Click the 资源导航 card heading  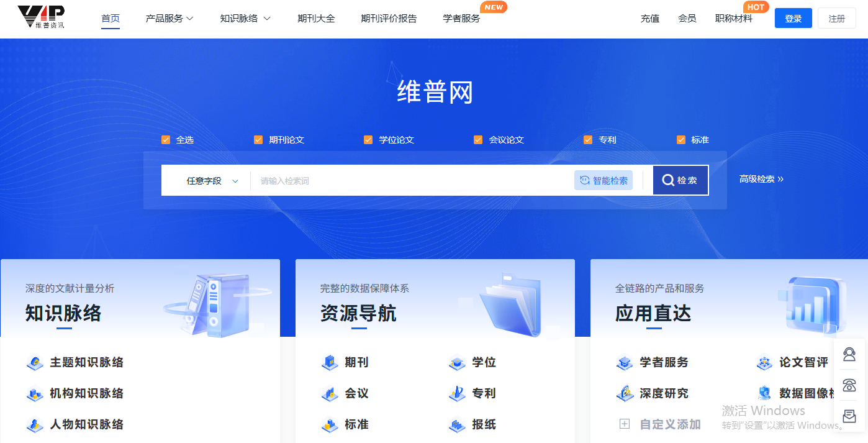click(358, 313)
